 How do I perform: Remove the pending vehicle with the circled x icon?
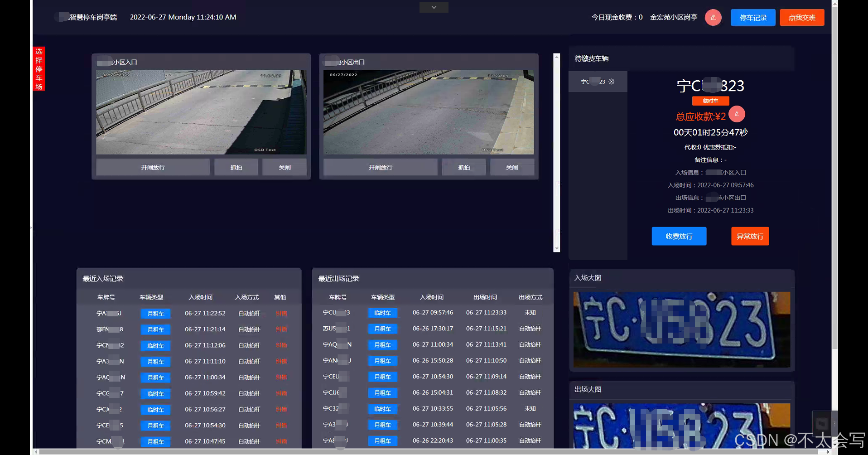(612, 82)
